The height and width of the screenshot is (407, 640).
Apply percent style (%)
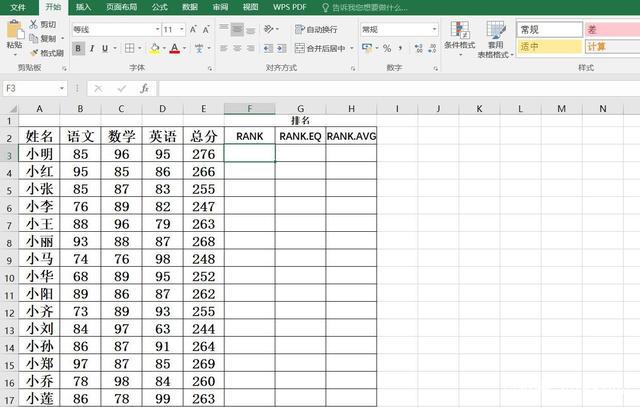tap(387, 48)
